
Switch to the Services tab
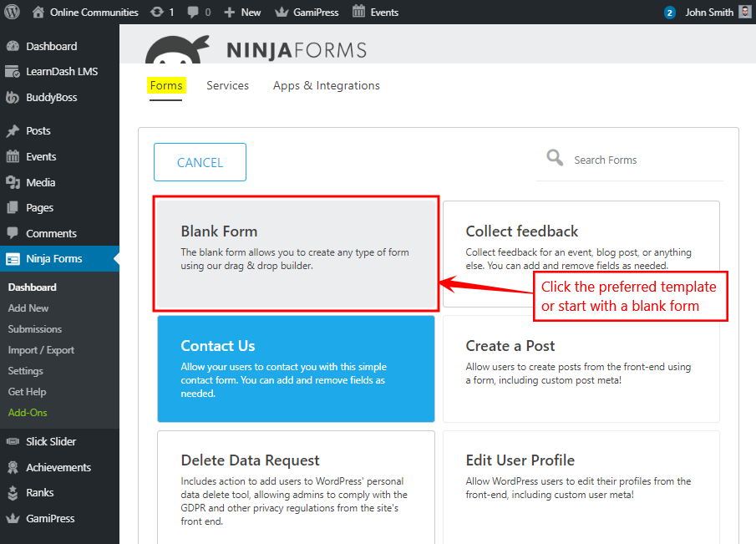(x=226, y=85)
